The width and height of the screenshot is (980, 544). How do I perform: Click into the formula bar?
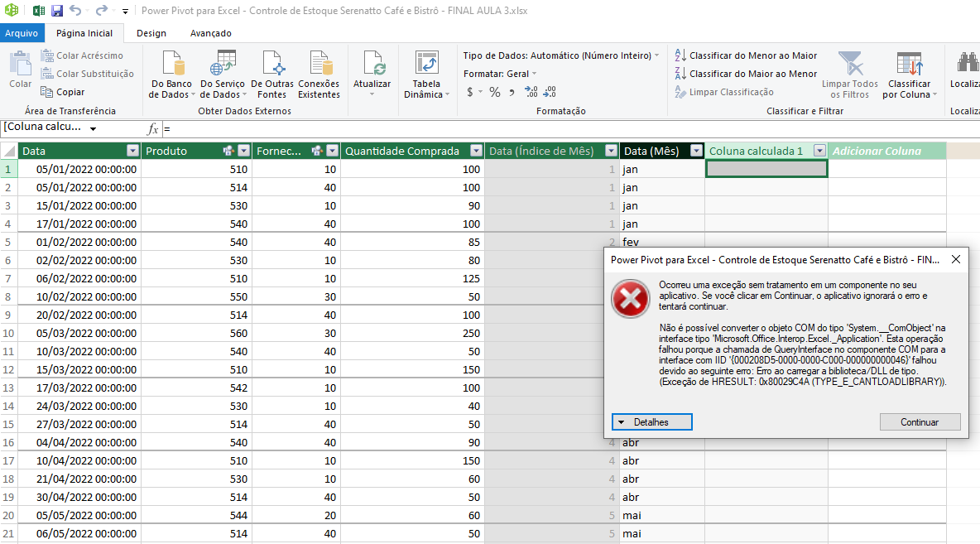pos(572,129)
